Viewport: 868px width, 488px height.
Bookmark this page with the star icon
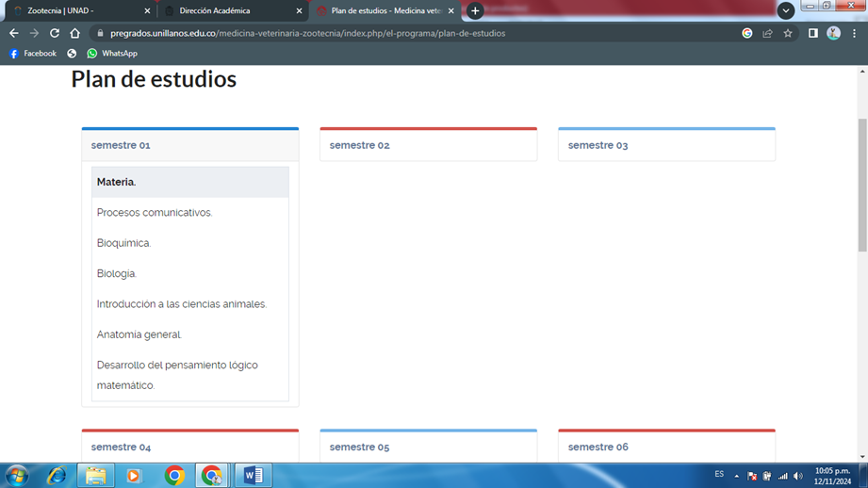pos(788,33)
